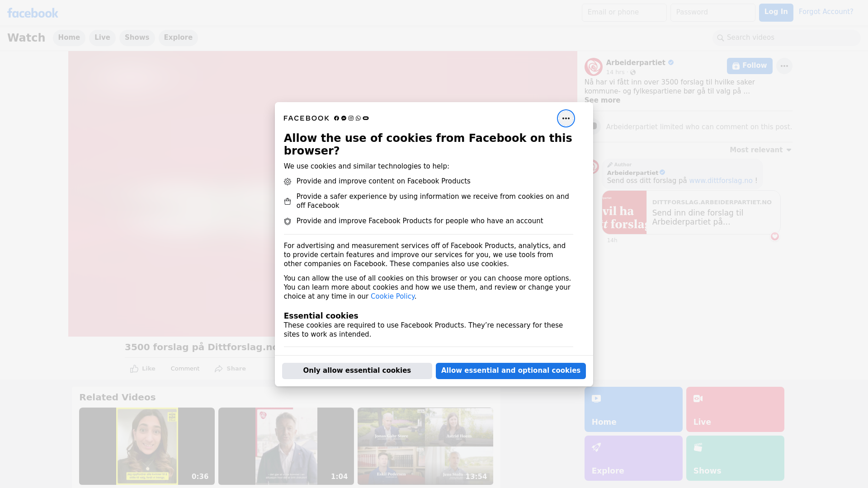
Task: Open the Cookie Policy link
Action: [392, 296]
